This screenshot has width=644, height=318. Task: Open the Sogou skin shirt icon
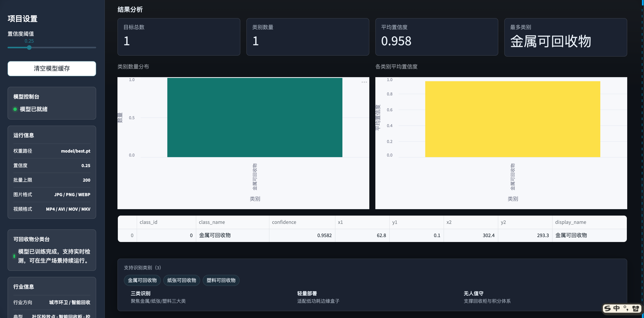pyautogui.click(x=636, y=309)
